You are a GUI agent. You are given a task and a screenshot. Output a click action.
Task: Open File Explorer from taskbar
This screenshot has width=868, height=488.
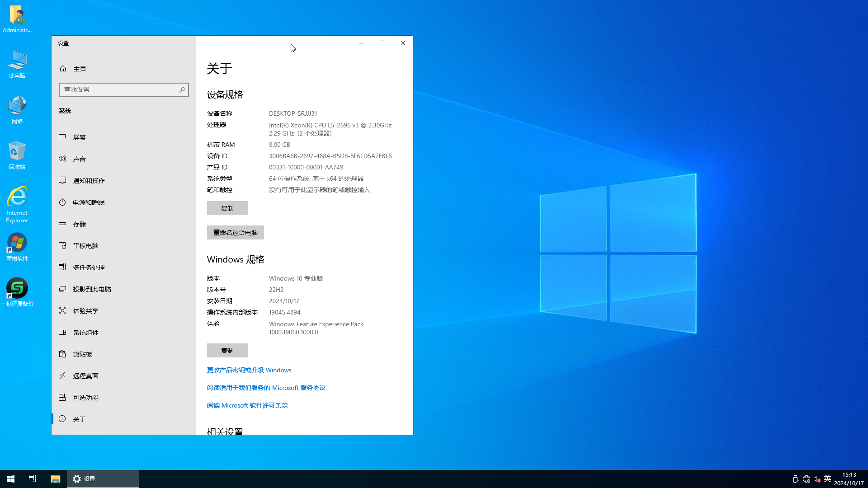coord(55,479)
